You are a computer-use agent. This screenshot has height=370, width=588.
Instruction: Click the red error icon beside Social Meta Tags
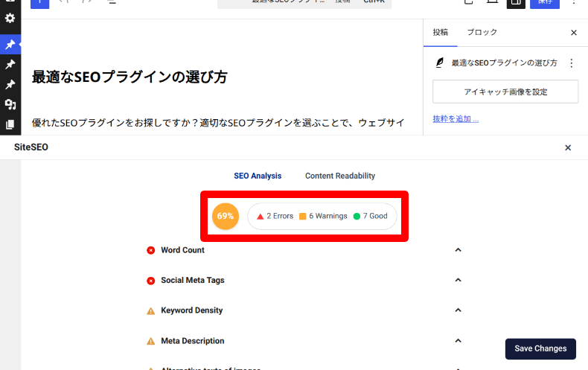[151, 281]
